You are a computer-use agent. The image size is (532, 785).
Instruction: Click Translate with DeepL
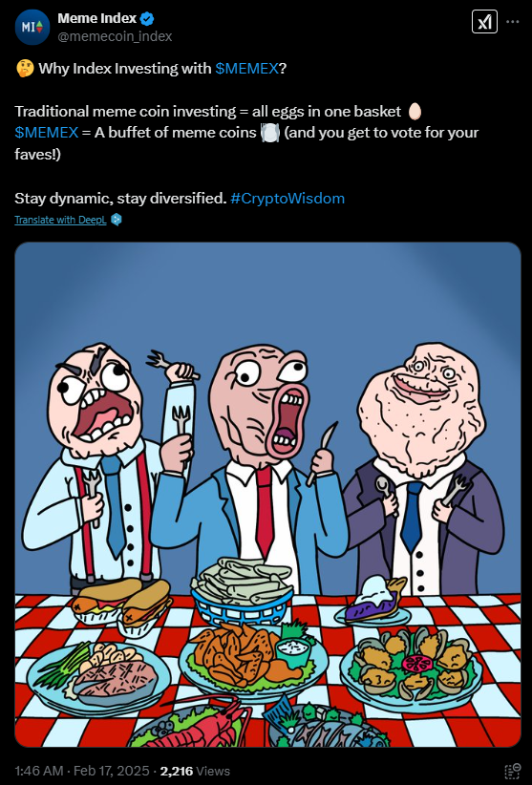[x=60, y=220]
